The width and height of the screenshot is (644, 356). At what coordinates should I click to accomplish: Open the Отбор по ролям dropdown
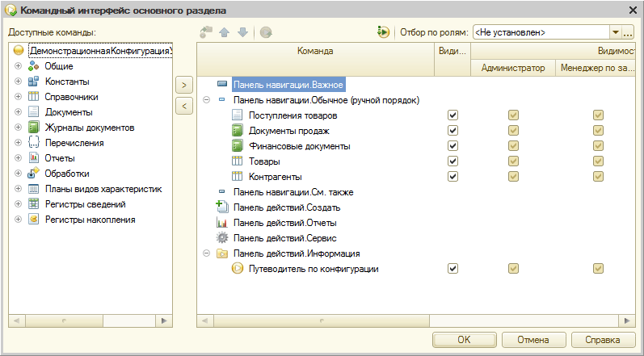(x=615, y=32)
